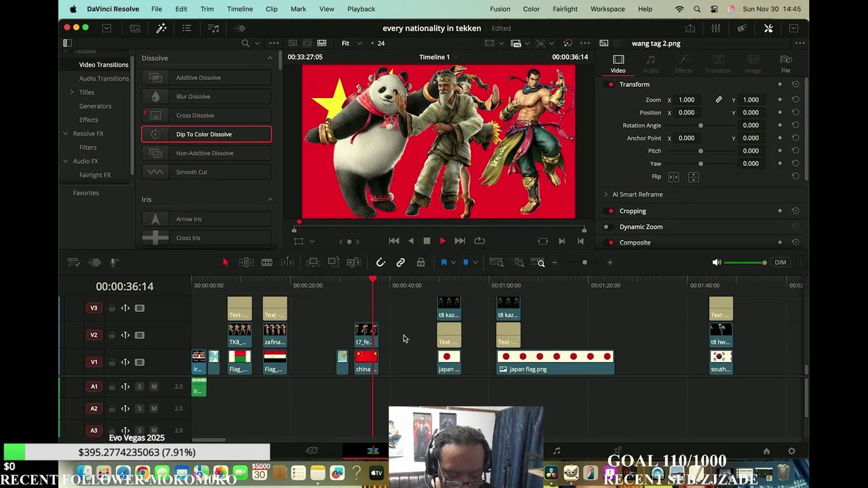Solo audio track A2

pos(140,409)
